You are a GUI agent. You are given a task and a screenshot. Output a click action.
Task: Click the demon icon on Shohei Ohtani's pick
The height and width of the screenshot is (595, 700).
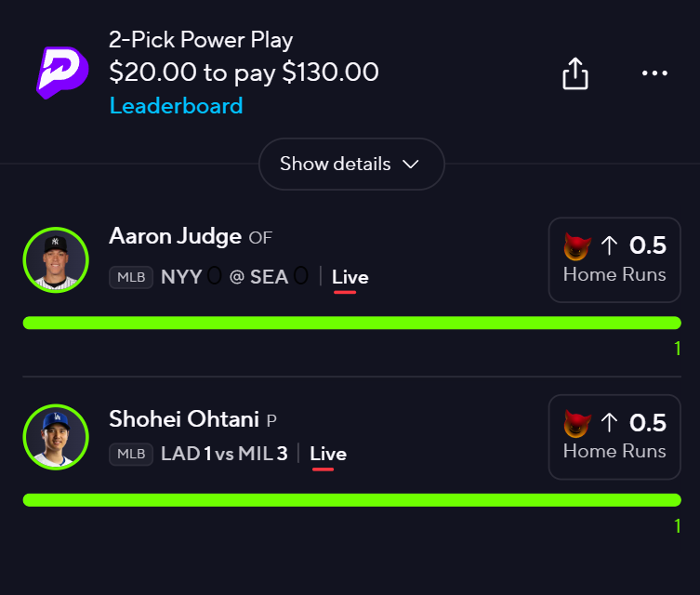pos(577,424)
